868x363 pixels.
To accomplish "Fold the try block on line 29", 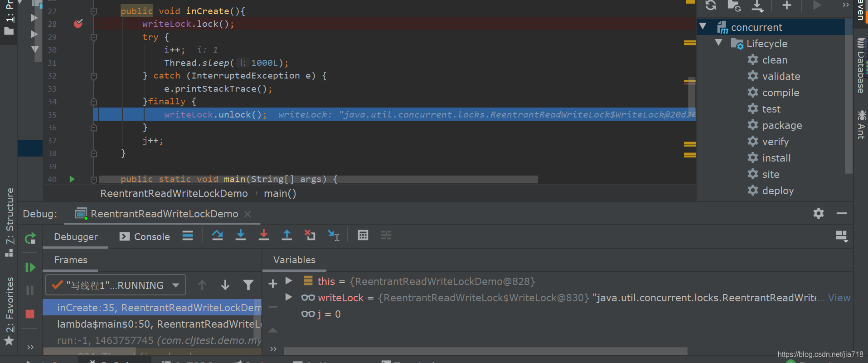I will tap(94, 37).
